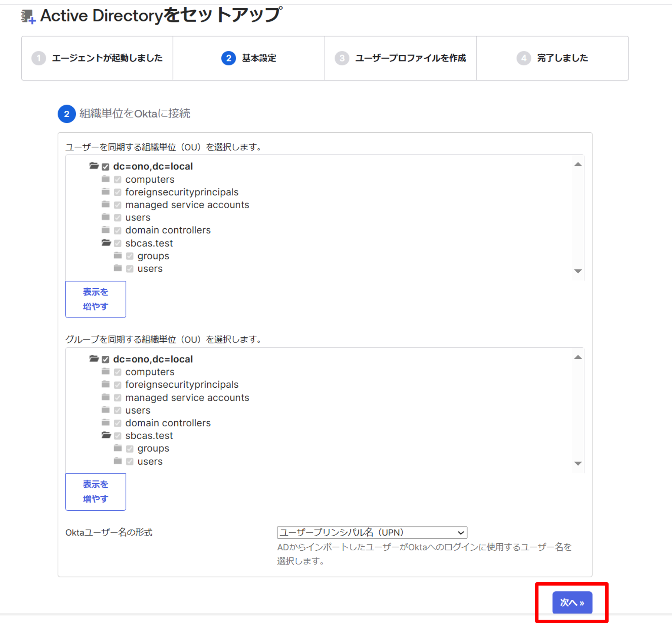Click the dc=ono,dc=local folder icon in user OU tree
This screenshot has height=623, width=672.
(x=94, y=166)
